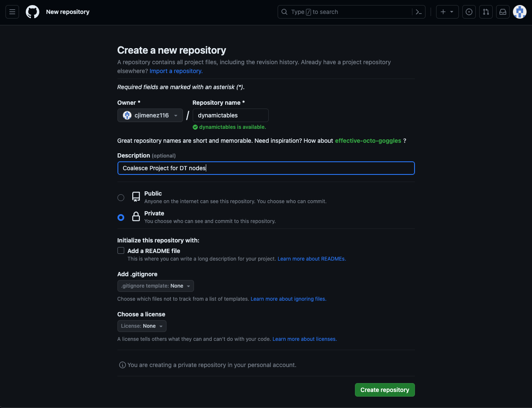Expand the Owner cjimenez116 dropdown
This screenshot has width=532, height=408.
click(150, 115)
